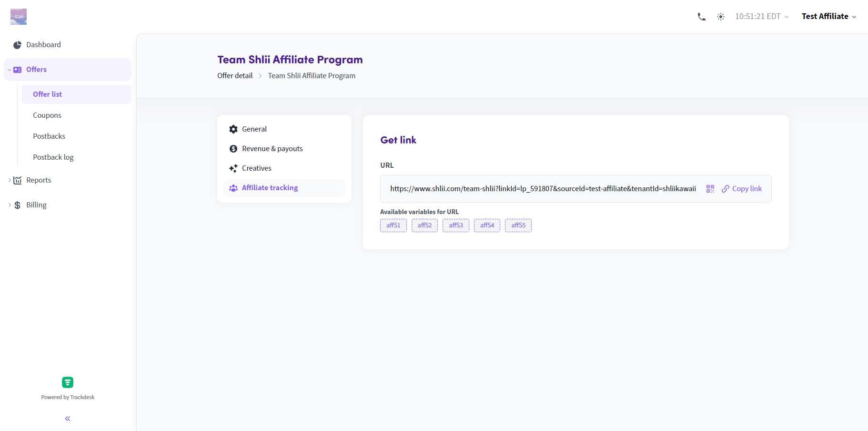Click the Team Shlii Affiliate Program title

click(x=290, y=60)
